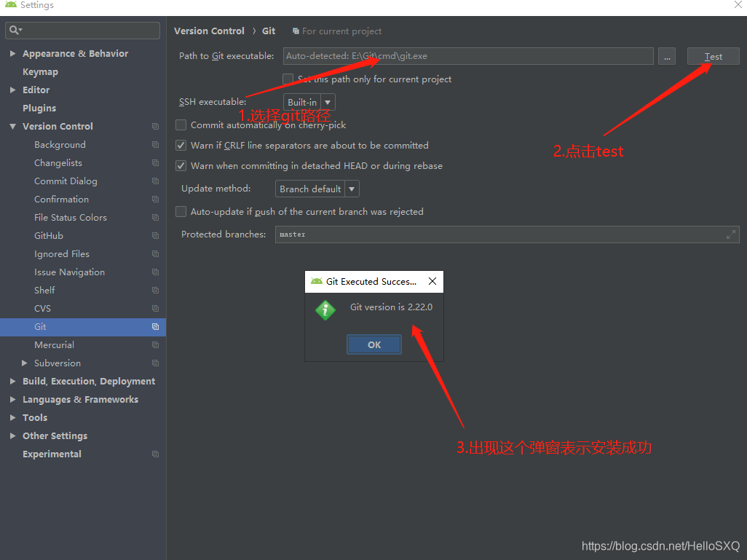Click the Protected branches field with master
Screen dimensions: 747x560
507,234
